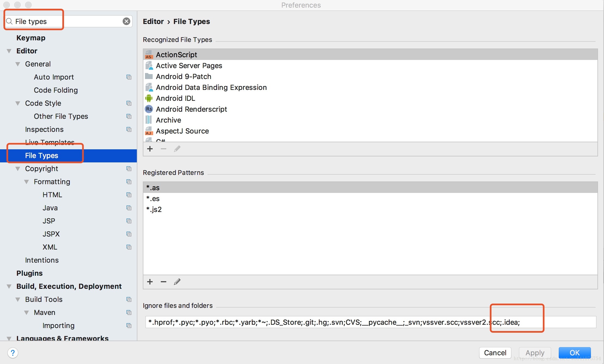Select AspectJ Source file type row
Viewport: 604px width, 364px height.
pos(370,131)
